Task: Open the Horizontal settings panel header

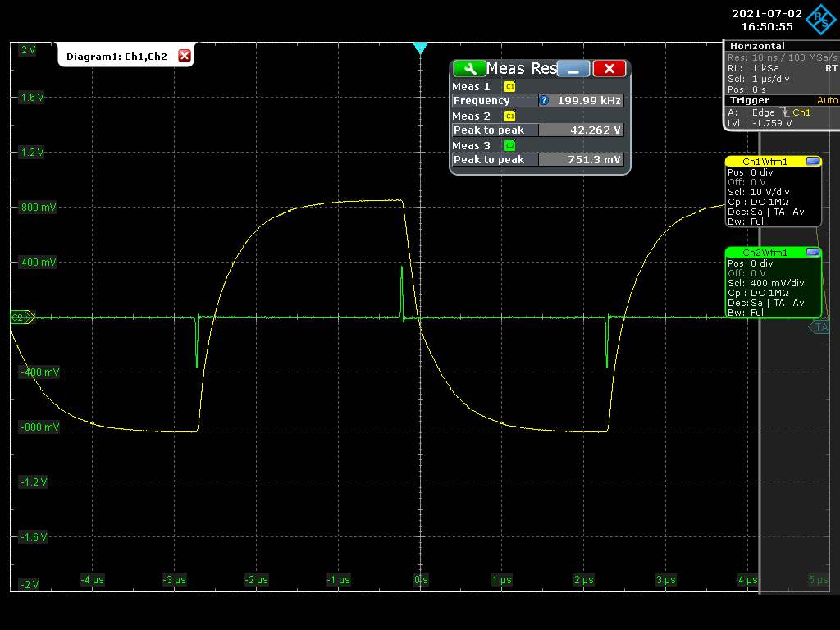Action: point(757,46)
